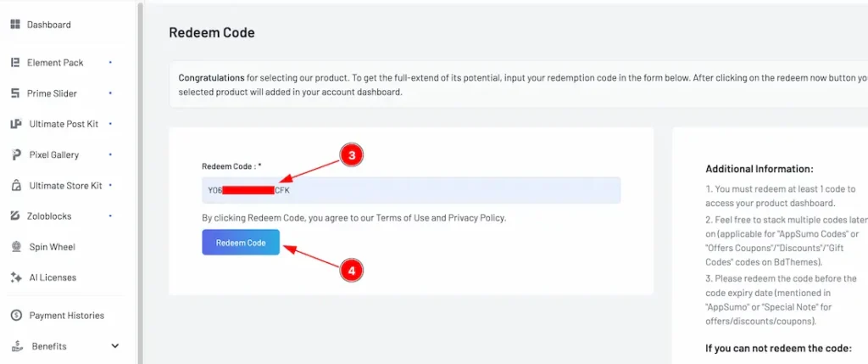The image size is (868, 364).
Task: Click the Prime Slider icon
Action: (x=15, y=93)
